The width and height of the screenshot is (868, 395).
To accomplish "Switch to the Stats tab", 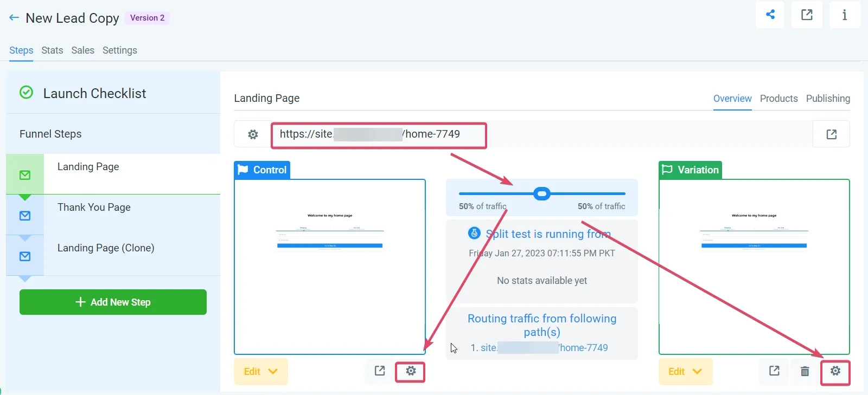I will coord(52,50).
